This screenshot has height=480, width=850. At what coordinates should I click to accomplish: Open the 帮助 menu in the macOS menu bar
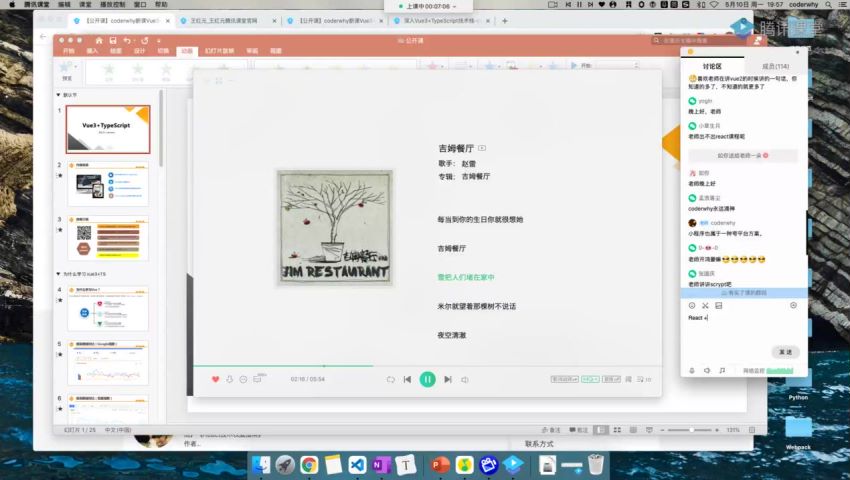coord(161,4)
